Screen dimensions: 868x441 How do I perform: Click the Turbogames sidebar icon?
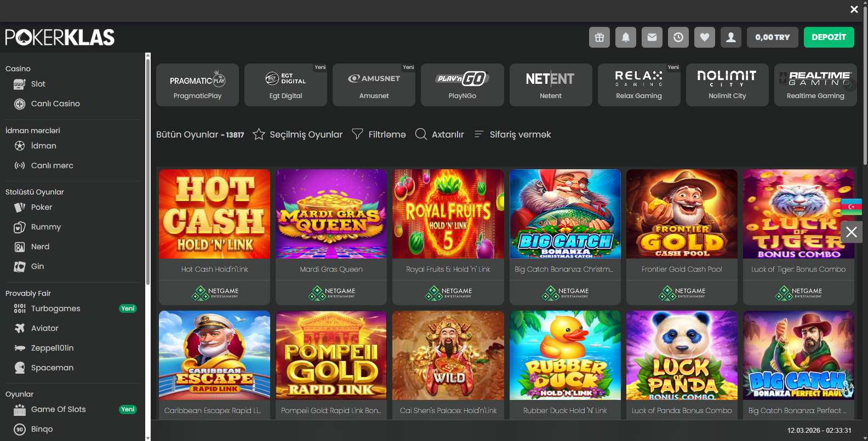tap(20, 308)
